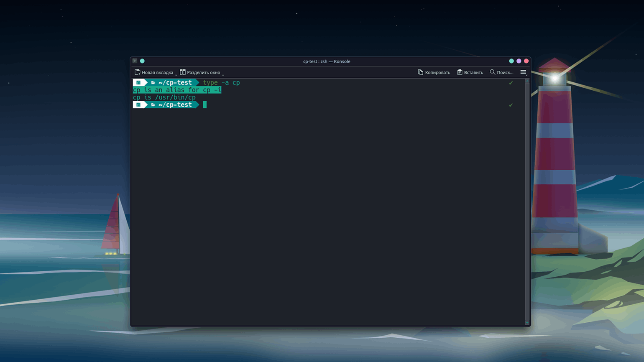Expand the Новая вкладка dropdown arrow
644x362 pixels.
click(176, 74)
